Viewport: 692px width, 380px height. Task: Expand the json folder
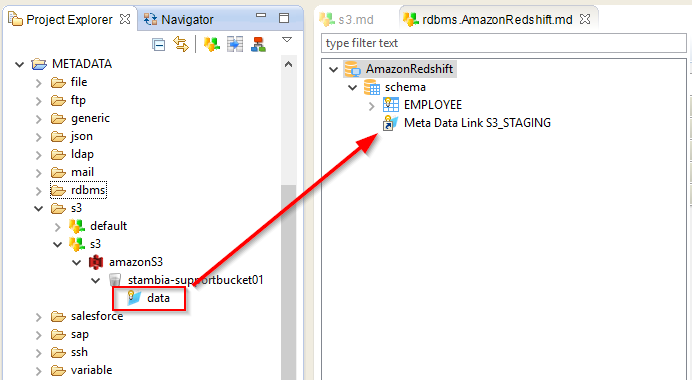(39, 137)
